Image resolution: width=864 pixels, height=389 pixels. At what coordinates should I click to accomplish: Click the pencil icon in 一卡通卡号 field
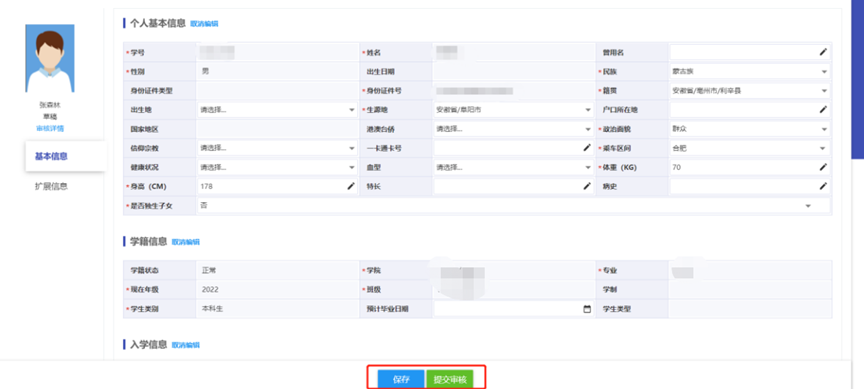pyautogui.click(x=587, y=148)
